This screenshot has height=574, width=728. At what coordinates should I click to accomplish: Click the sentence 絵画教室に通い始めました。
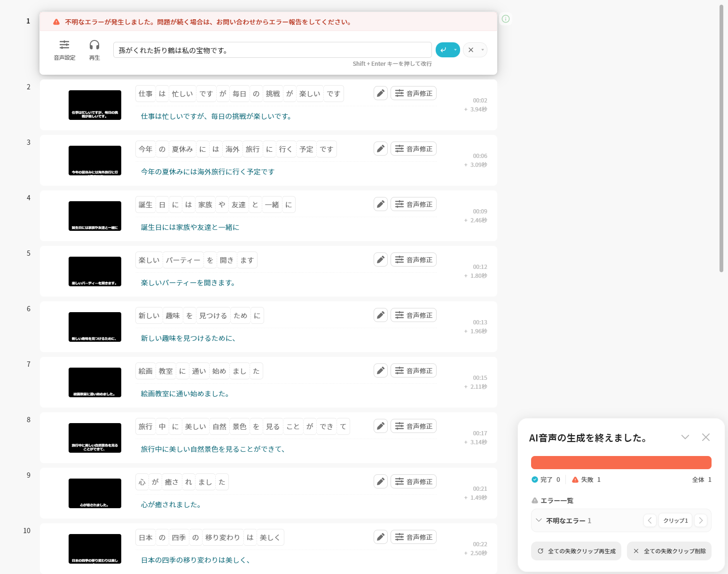tap(186, 393)
